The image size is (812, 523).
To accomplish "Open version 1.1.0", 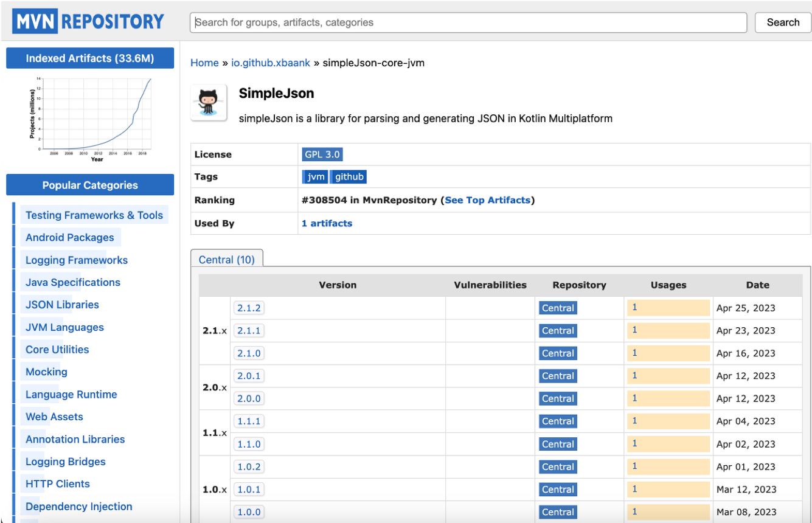I will click(249, 444).
